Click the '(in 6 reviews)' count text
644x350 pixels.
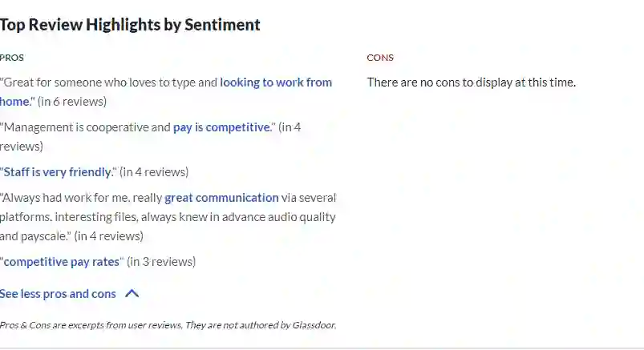tap(72, 102)
